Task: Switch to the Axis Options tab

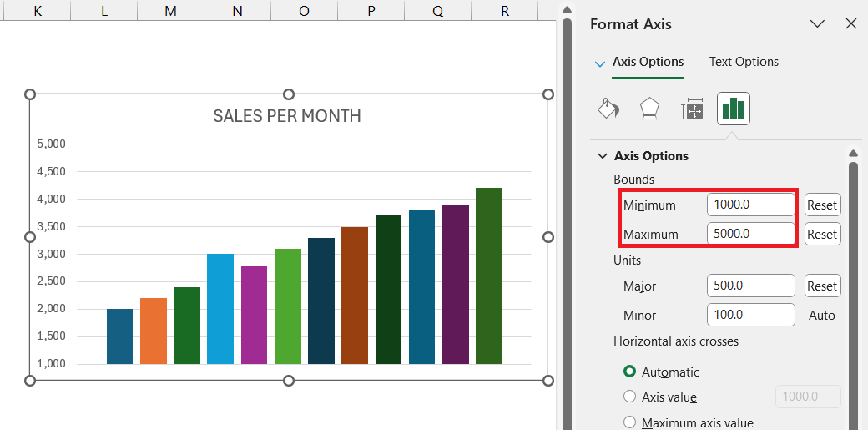Action: [x=648, y=62]
